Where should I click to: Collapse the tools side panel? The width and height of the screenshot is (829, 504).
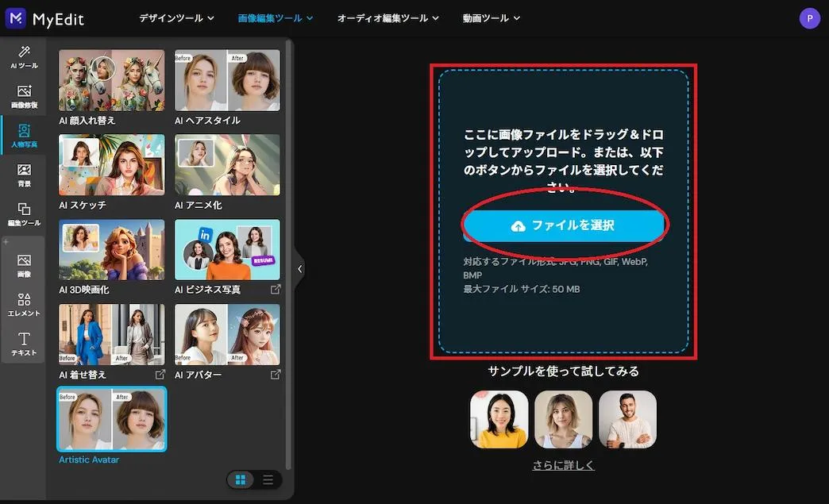click(299, 268)
